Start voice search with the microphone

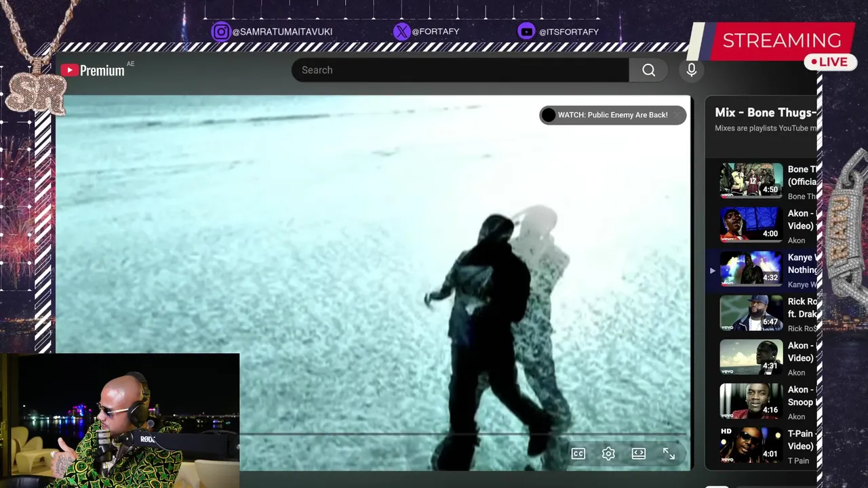(x=692, y=70)
